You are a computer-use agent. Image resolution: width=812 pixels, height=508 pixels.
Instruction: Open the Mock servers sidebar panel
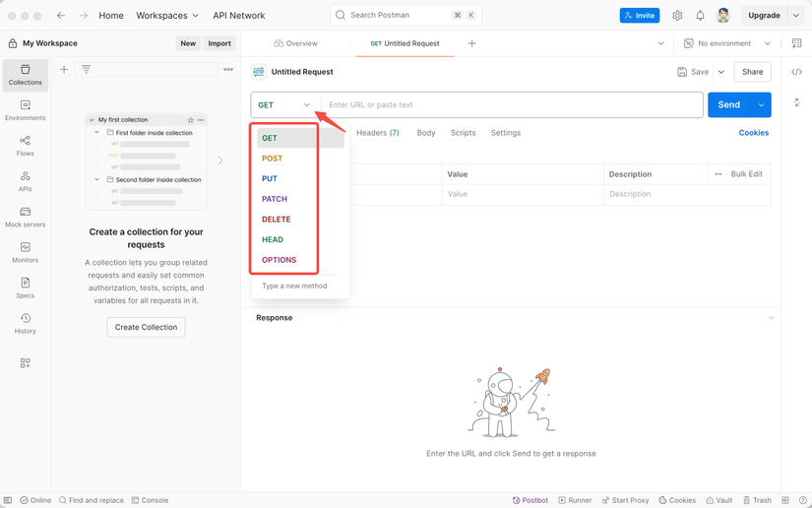25,217
